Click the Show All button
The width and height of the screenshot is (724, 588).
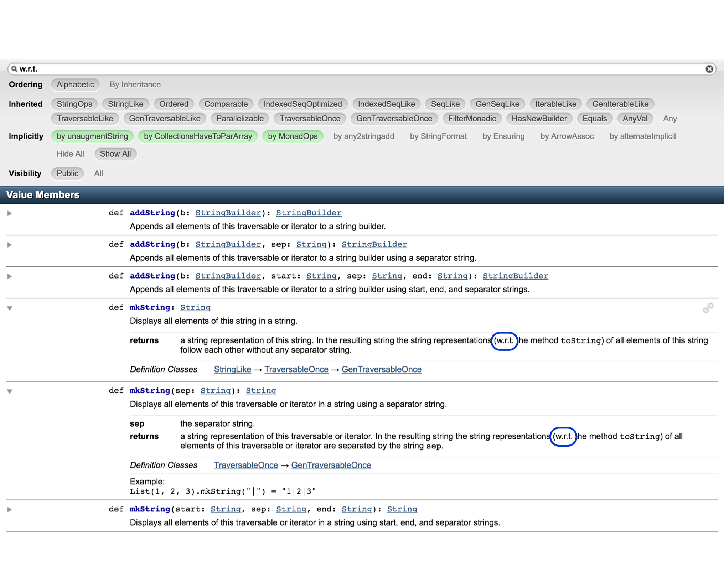pyautogui.click(x=115, y=154)
